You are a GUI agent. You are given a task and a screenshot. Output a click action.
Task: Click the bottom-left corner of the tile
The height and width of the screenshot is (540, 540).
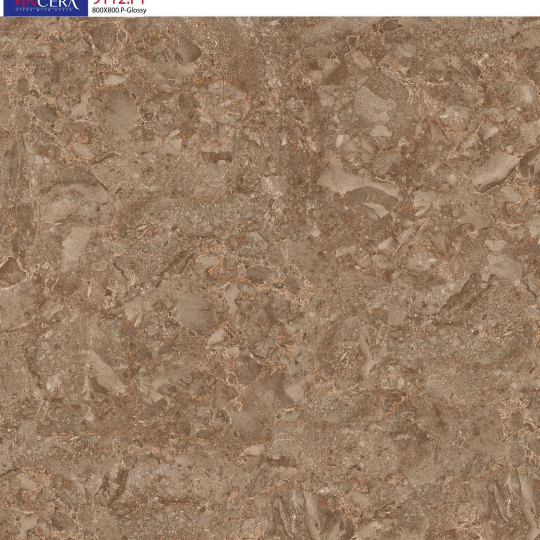click(3, 537)
